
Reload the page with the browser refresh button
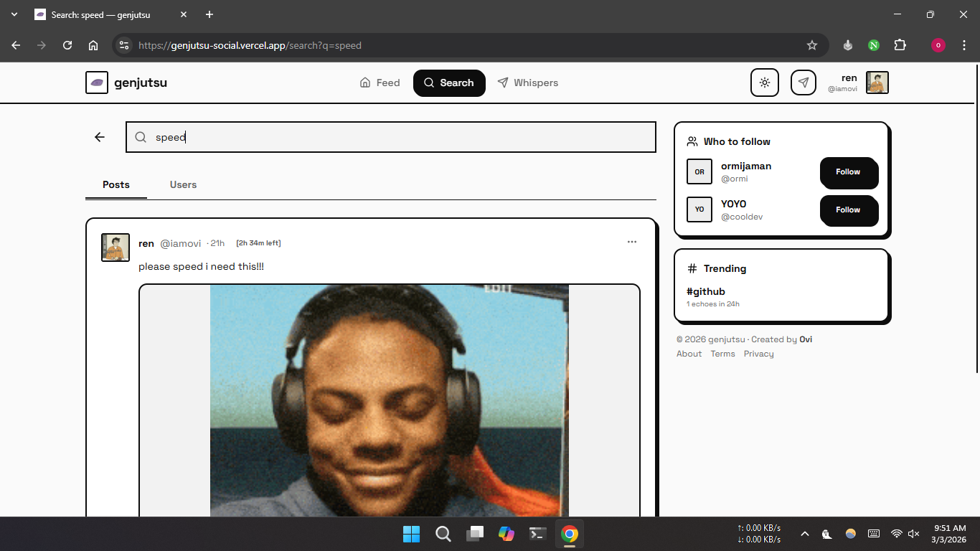(67, 45)
